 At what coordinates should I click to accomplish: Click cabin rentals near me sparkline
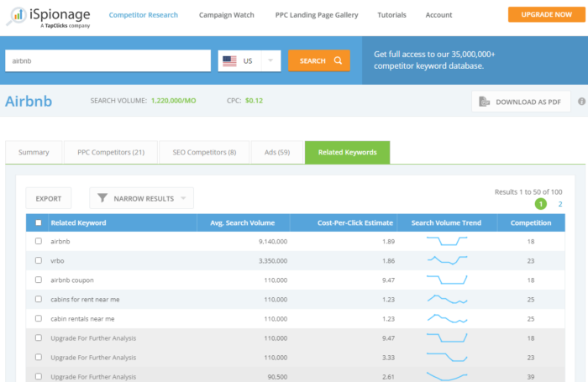click(447, 319)
